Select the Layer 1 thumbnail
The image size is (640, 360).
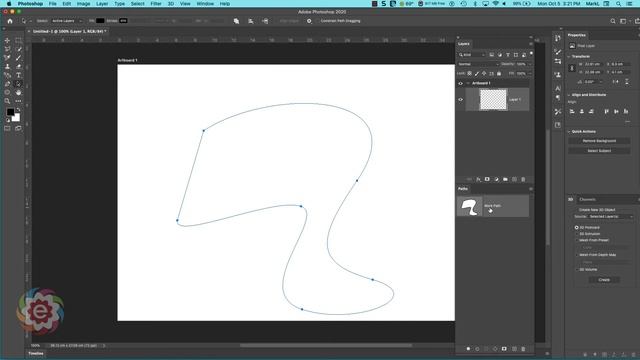click(x=493, y=100)
